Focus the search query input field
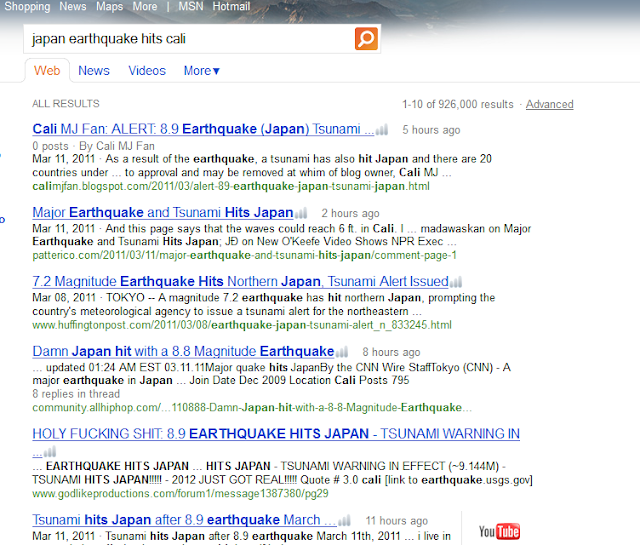 (x=189, y=39)
